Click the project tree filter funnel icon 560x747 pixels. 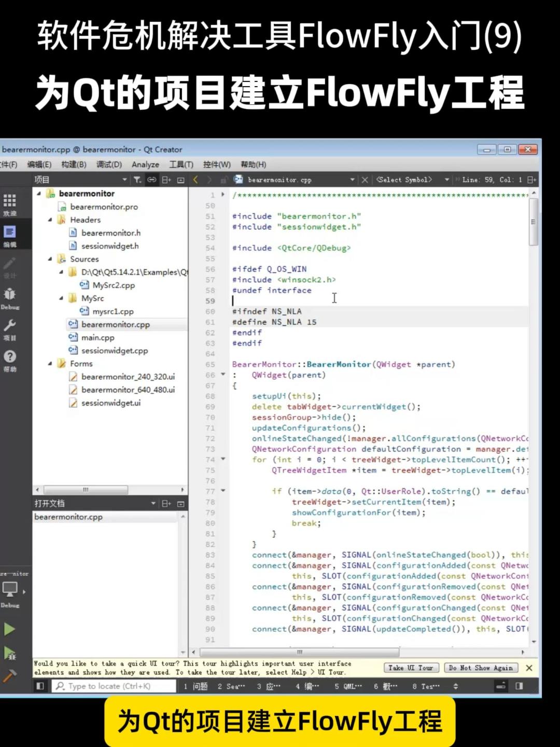click(x=137, y=180)
